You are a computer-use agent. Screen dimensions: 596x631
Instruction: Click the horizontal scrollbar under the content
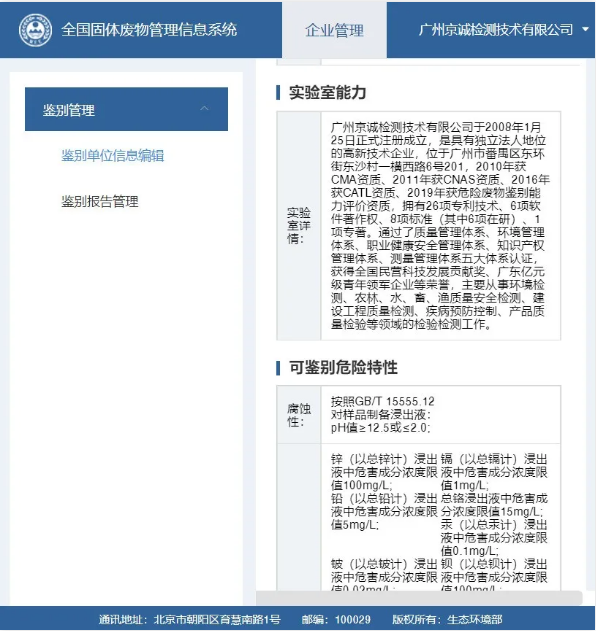(419, 598)
